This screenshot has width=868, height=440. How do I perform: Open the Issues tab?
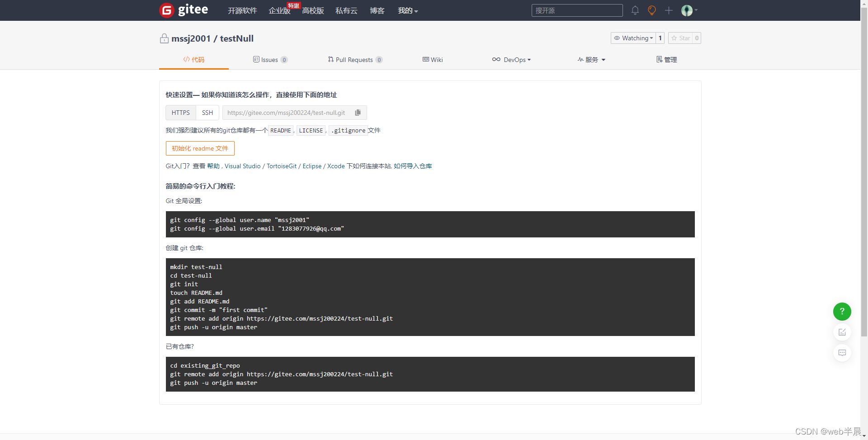click(270, 60)
